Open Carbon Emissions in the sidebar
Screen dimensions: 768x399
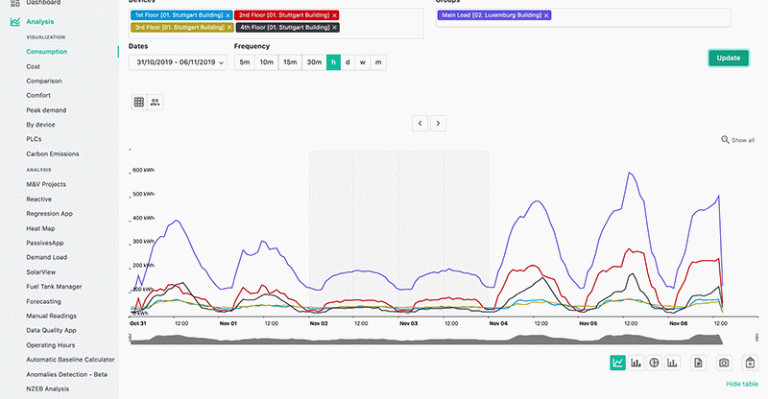tap(52, 154)
